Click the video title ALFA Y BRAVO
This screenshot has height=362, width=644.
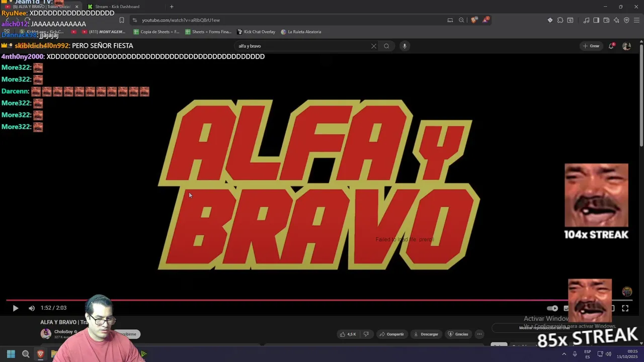(x=63, y=322)
